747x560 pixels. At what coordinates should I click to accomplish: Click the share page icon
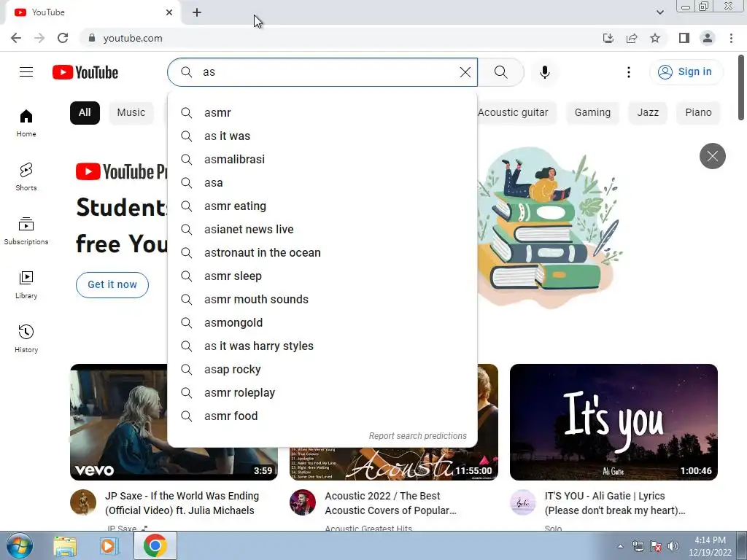[x=632, y=38]
